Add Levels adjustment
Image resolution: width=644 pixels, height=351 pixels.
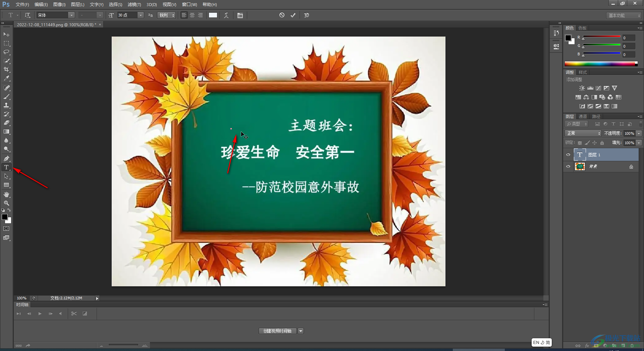[590, 88]
